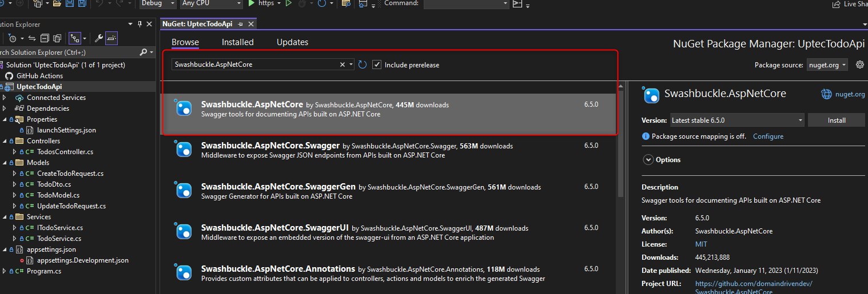This screenshot has width=868, height=294.
Task: Click the NuGet settings gear icon
Action: point(859,65)
